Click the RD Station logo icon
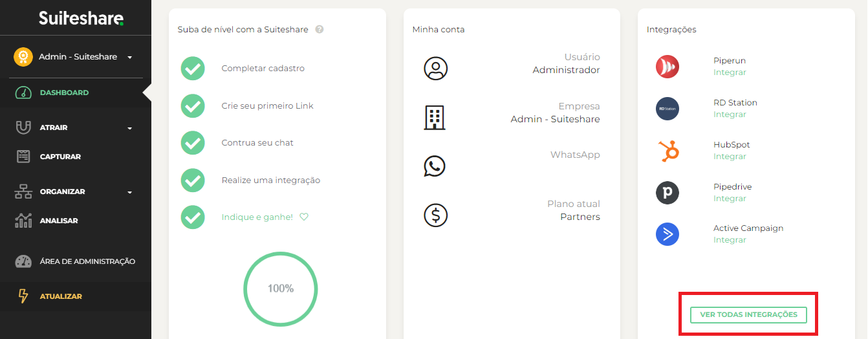Image resolution: width=868 pixels, height=339 pixels. pyautogui.click(x=667, y=109)
